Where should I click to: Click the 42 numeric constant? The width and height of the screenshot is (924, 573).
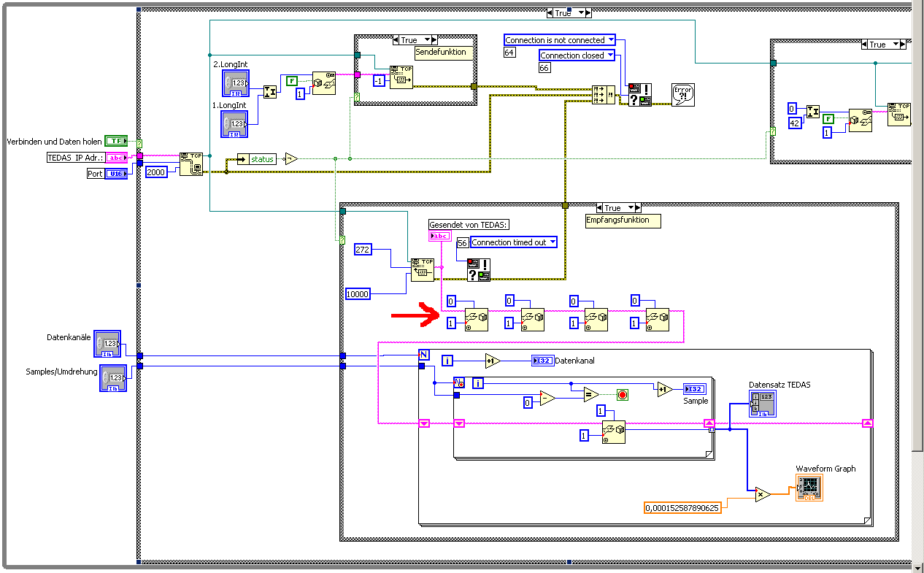[x=794, y=123]
